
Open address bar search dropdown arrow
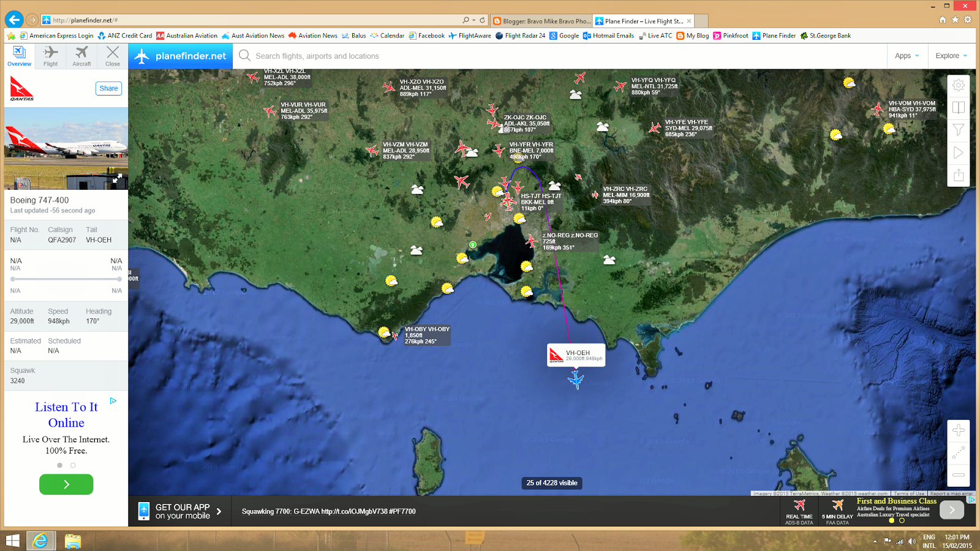pyautogui.click(x=473, y=20)
